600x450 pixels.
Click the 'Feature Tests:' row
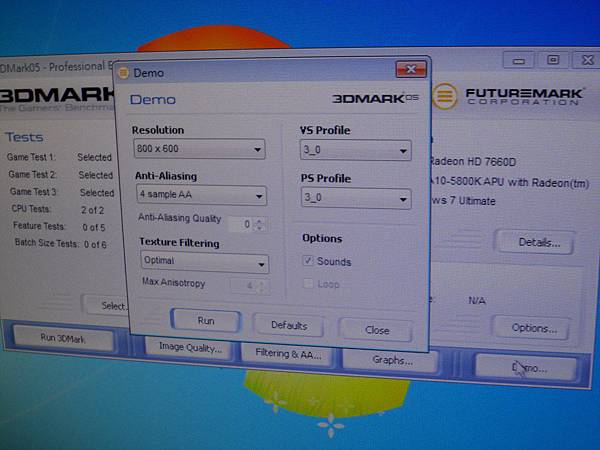tap(59, 227)
